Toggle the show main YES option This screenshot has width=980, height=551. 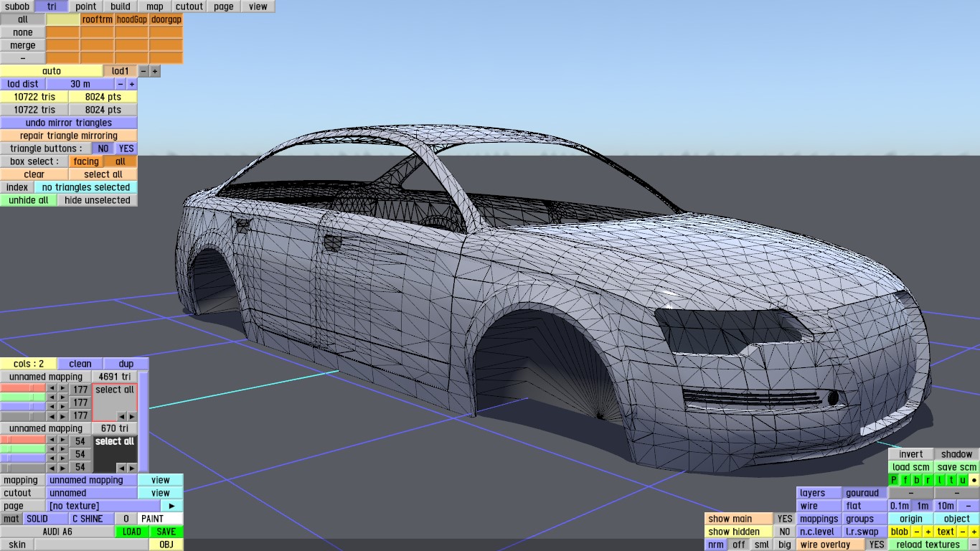click(x=785, y=519)
